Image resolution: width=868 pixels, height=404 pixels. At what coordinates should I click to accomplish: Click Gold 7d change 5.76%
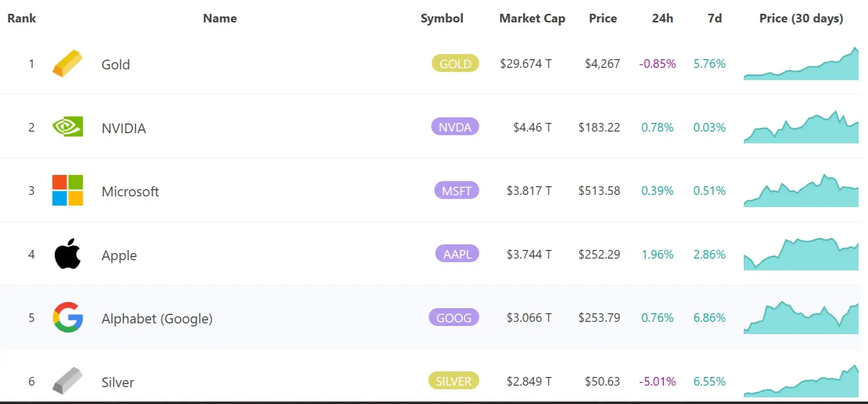(x=709, y=64)
